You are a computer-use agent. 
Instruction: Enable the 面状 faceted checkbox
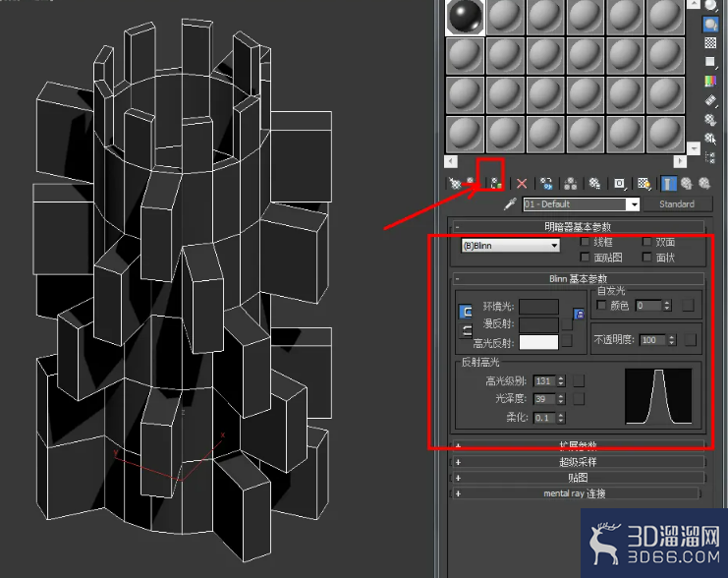click(646, 257)
